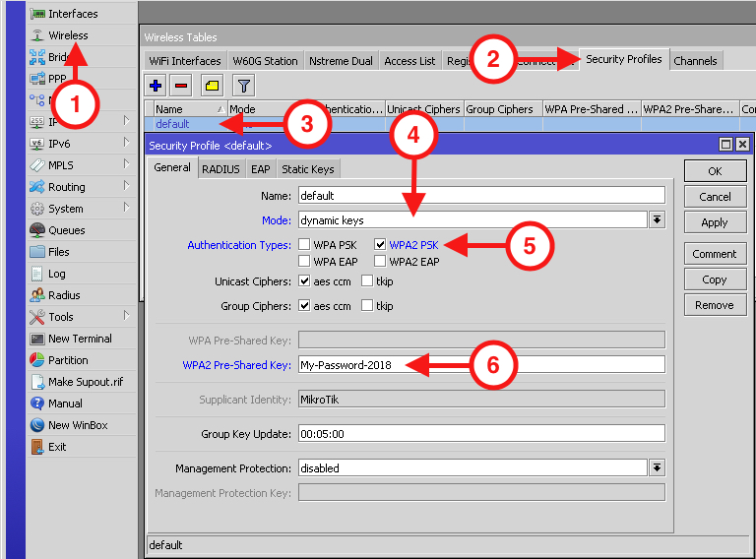The image size is (756, 559).
Task: Open the Interfaces menu icon
Action: click(x=37, y=14)
